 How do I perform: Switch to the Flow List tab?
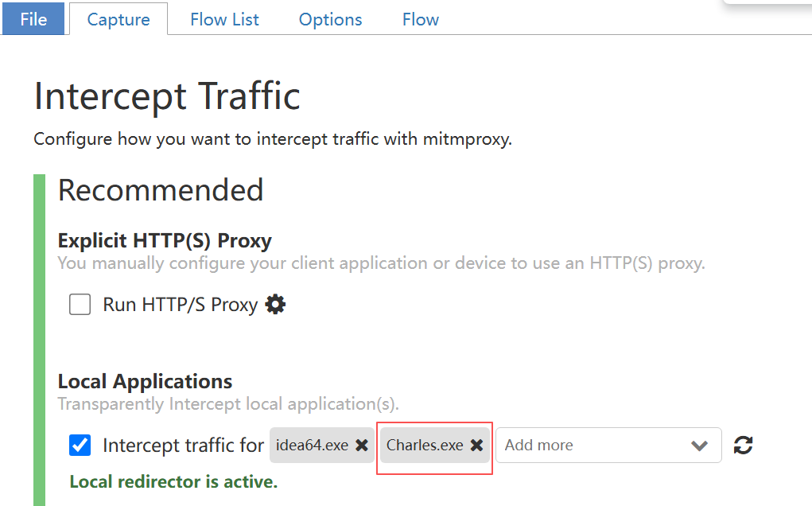224,19
